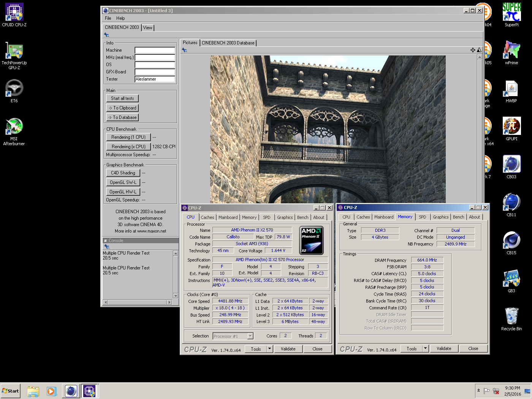Click the console vertical scrollbar down arrow

point(176,296)
